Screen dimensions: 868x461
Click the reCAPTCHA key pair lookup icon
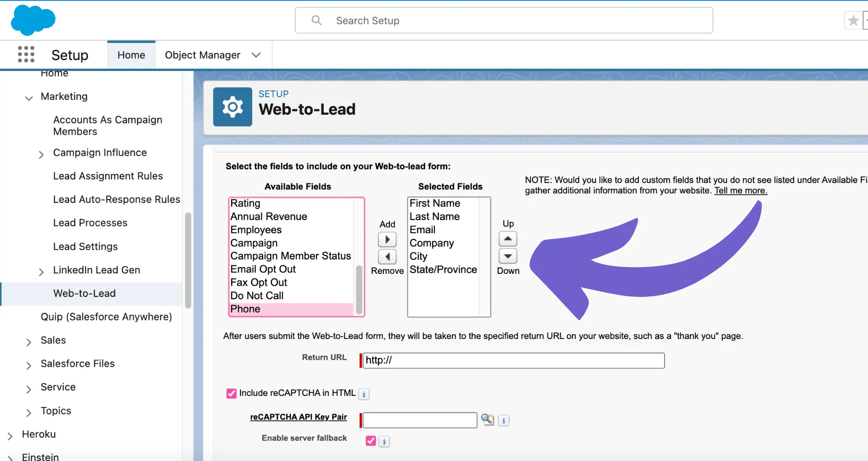click(x=487, y=419)
